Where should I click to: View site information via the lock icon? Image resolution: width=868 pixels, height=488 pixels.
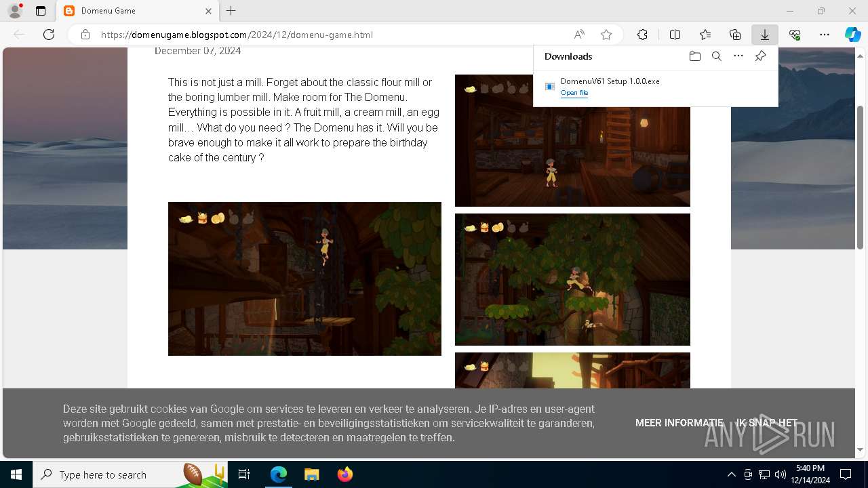(85, 35)
